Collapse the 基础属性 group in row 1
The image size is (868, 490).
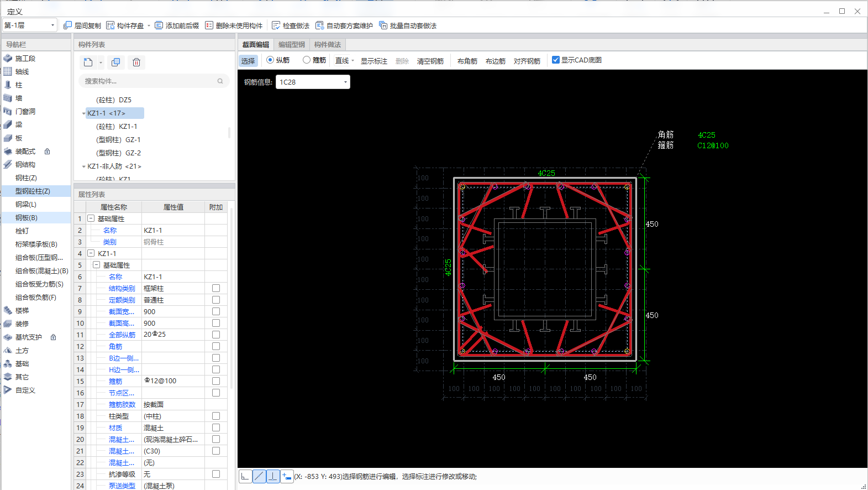91,218
